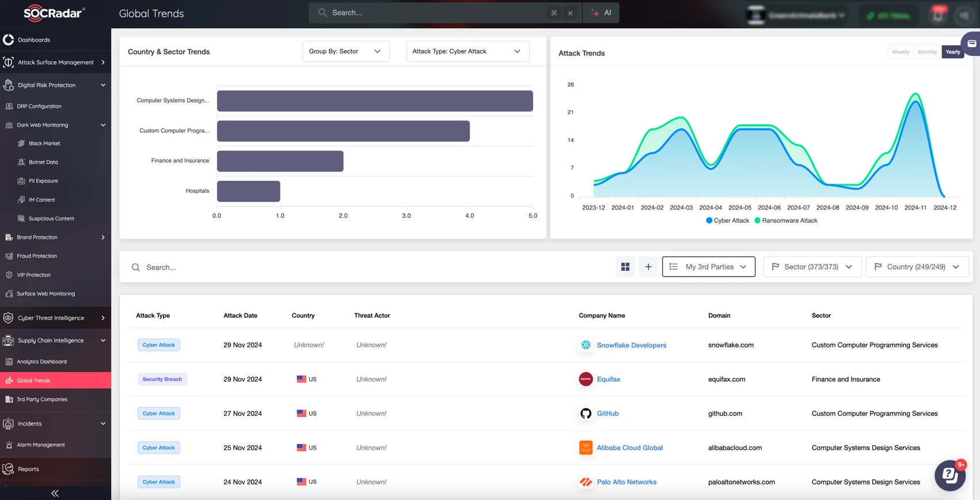Screen dimensions: 980x500
Task: Select the Yearly trend view
Action: point(953,52)
